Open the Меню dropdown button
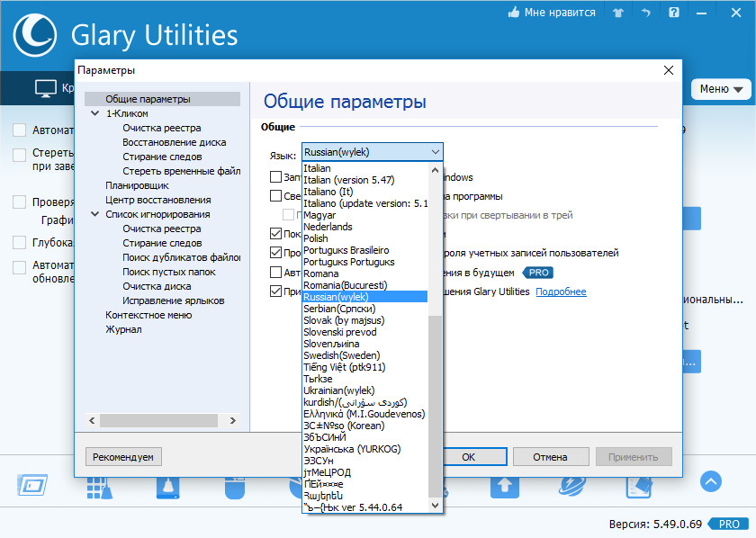756x538 pixels. (721, 89)
